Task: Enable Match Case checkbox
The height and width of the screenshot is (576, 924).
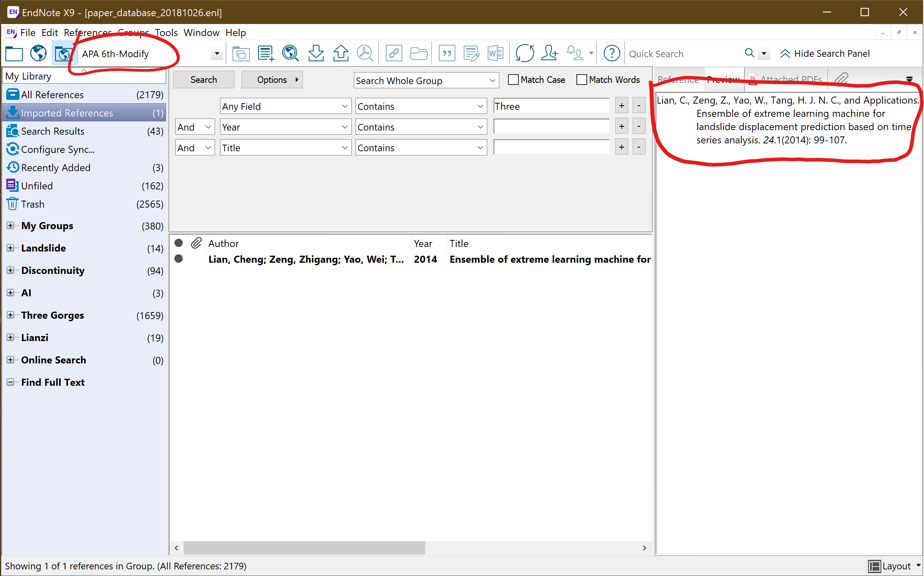Action: [x=513, y=80]
